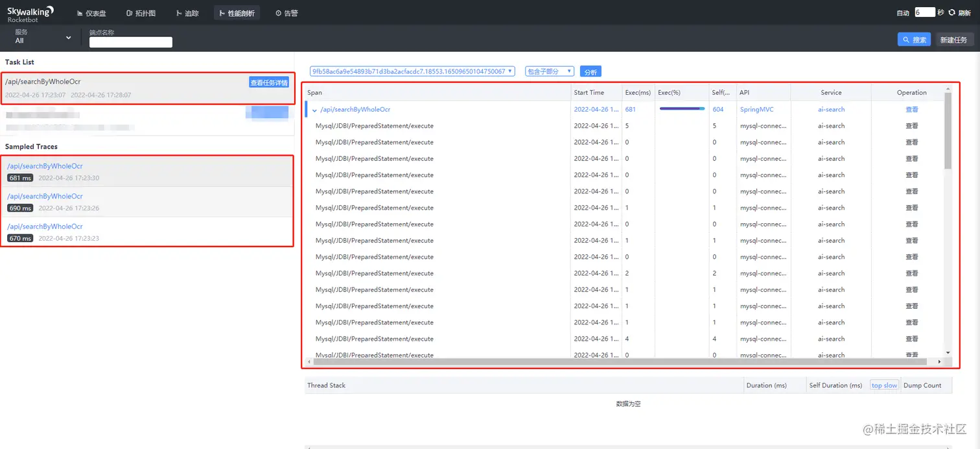Click the Task List heading
The height and width of the screenshot is (449, 980).
(x=19, y=62)
